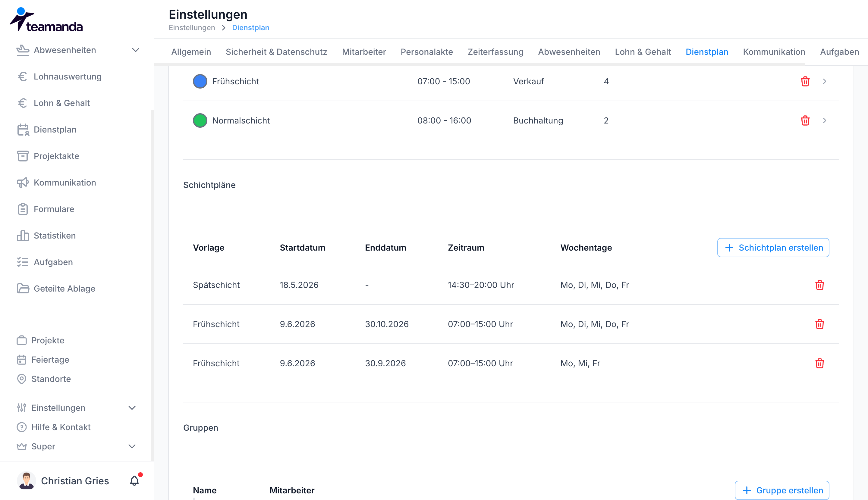Delete Frühschicht schedule ending 30.9.2026
Image resolution: width=868 pixels, height=500 pixels.
pos(819,363)
